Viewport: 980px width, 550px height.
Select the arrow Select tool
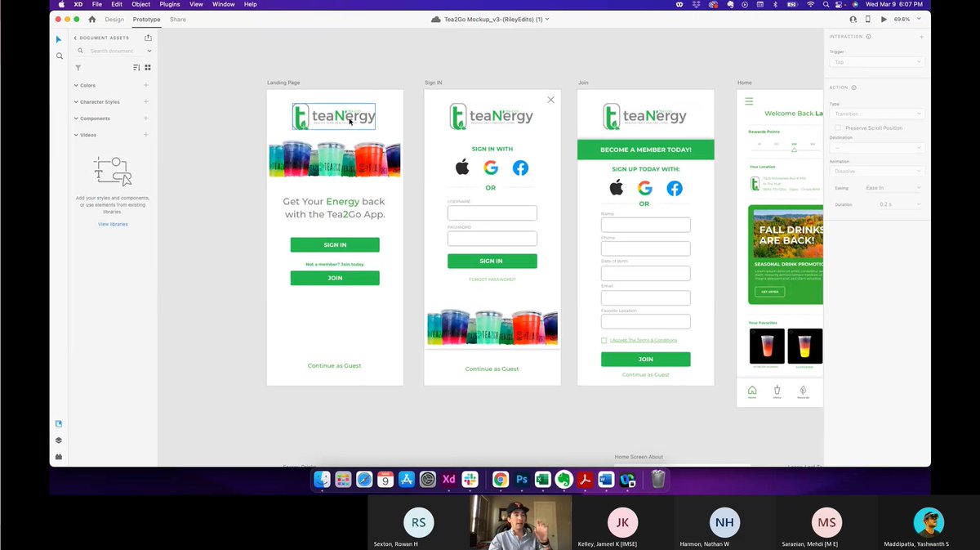click(x=59, y=39)
